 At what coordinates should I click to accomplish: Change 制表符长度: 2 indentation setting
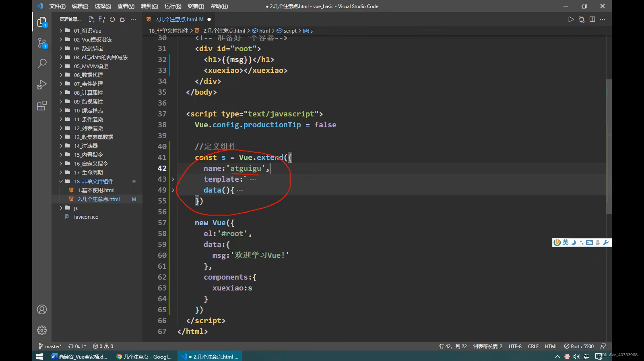(488, 346)
